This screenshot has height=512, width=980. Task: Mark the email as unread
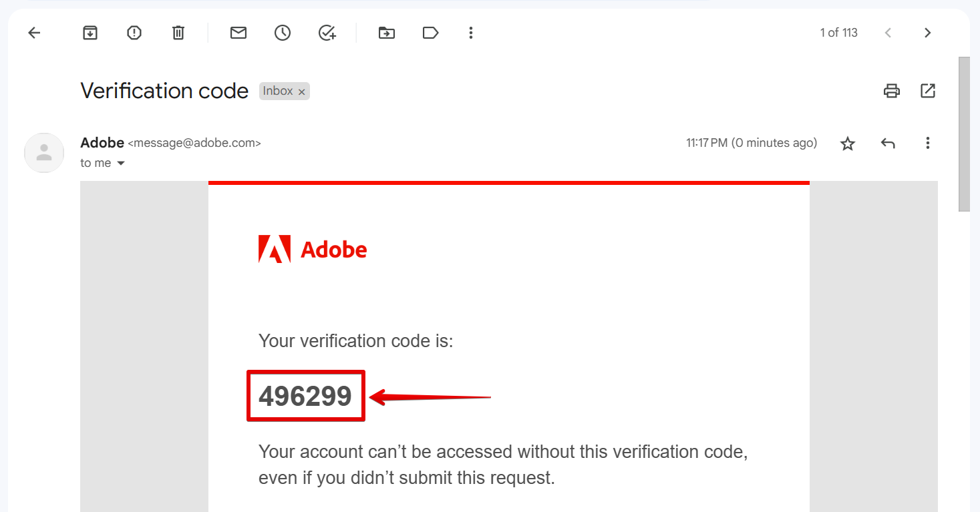[238, 33]
